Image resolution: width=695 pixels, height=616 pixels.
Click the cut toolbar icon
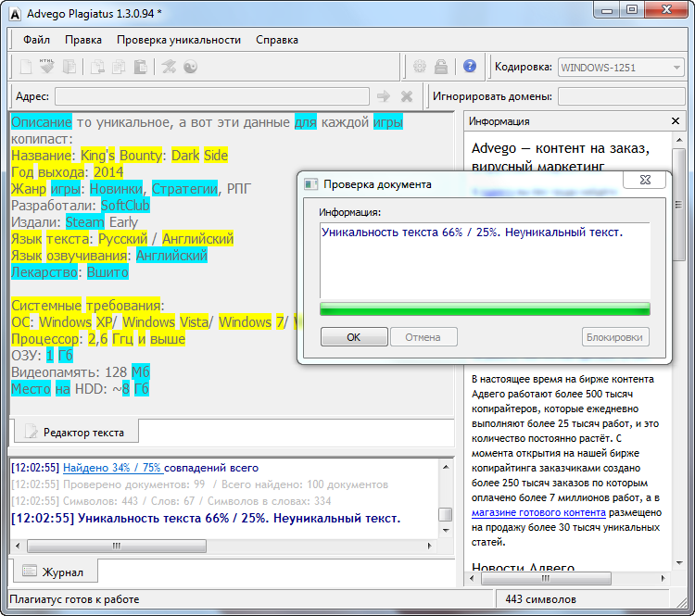(x=97, y=67)
